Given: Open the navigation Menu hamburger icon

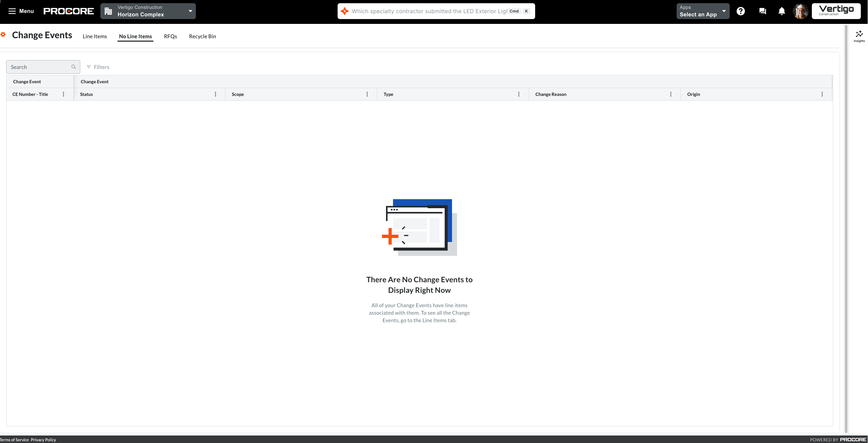Looking at the screenshot, I should point(12,11).
